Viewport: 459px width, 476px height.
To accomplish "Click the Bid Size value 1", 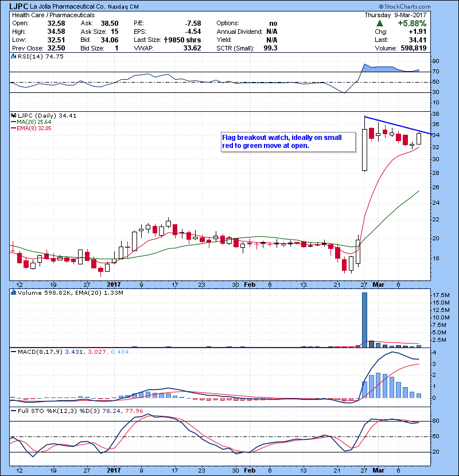I will click(116, 48).
